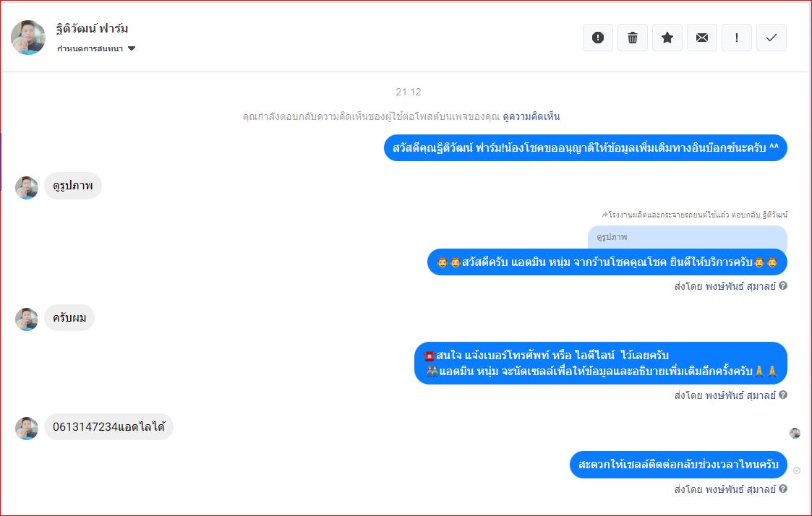The height and width of the screenshot is (516, 812).
Task: Open the กำหนดการสนทนา dropdown arrow
Action: (x=132, y=48)
